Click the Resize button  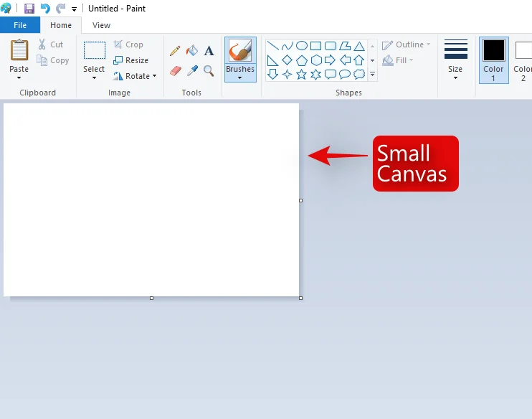pos(131,60)
